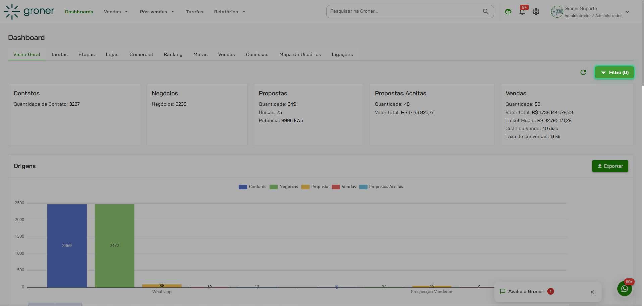This screenshot has width=644, height=306.
Task: Open the Comercial tab
Action: point(141,54)
